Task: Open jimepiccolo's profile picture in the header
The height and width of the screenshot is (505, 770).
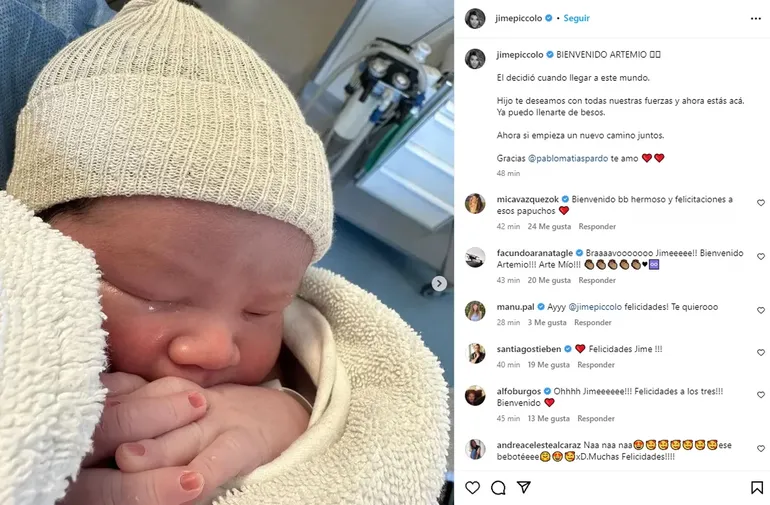Action: [x=475, y=19]
